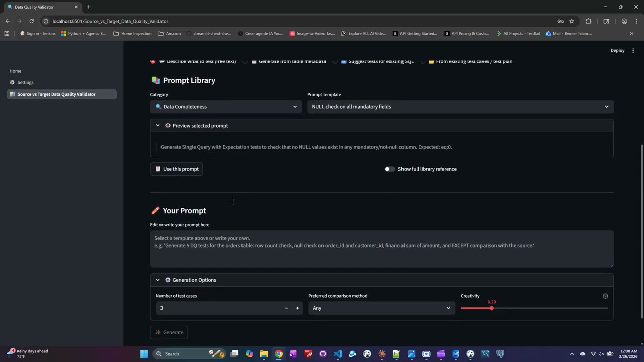Open GitHub Desktop from the taskbar
The width and height of the screenshot is (644, 362).
pos(323,354)
